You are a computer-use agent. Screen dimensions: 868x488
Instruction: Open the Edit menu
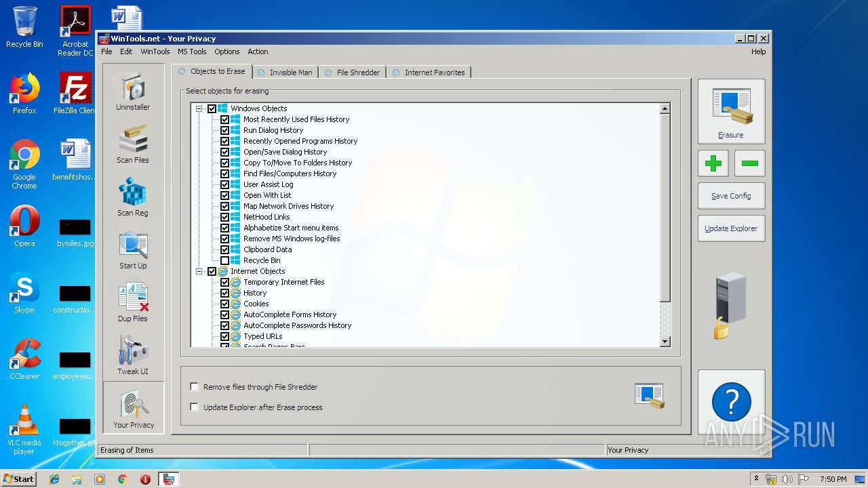(126, 52)
